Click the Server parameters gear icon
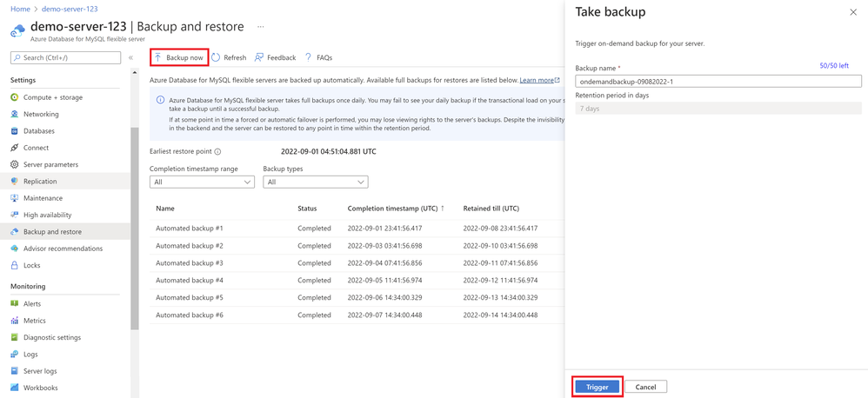The image size is (868, 398). (15, 165)
